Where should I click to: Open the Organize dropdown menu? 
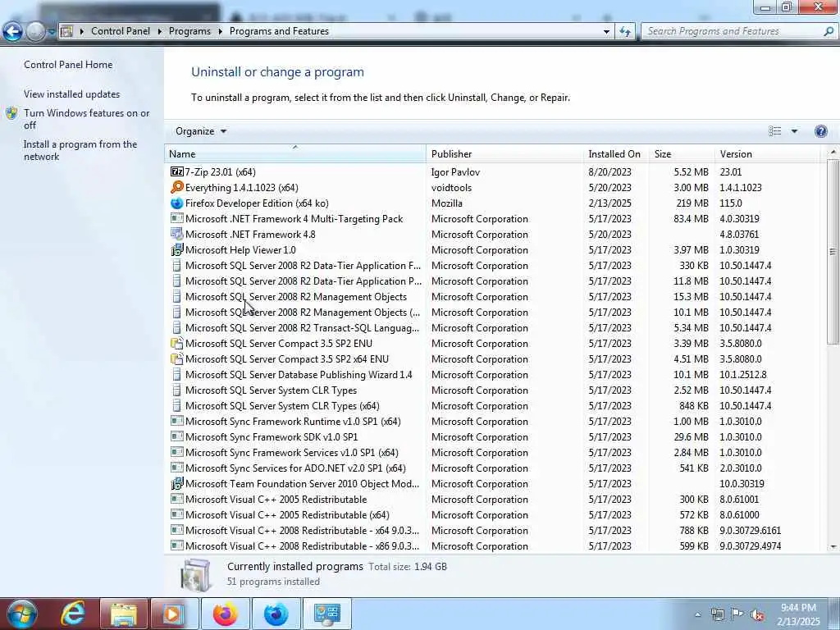pyautogui.click(x=201, y=131)
